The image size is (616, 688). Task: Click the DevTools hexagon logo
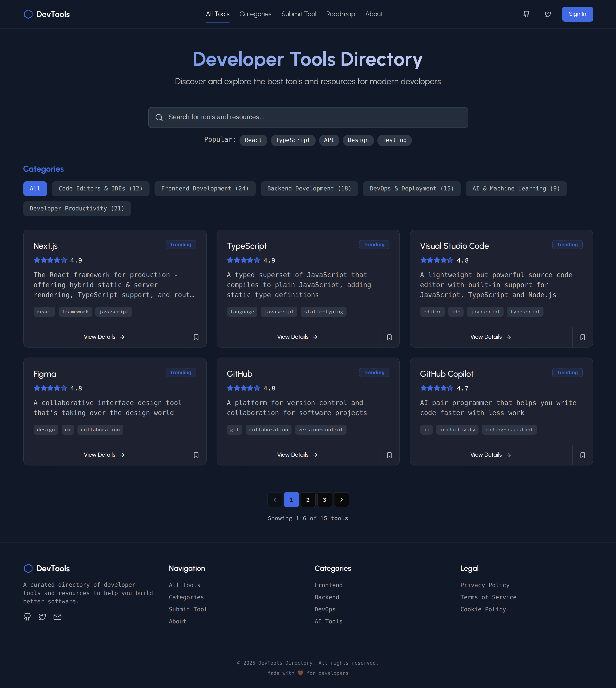coord(29,14)
